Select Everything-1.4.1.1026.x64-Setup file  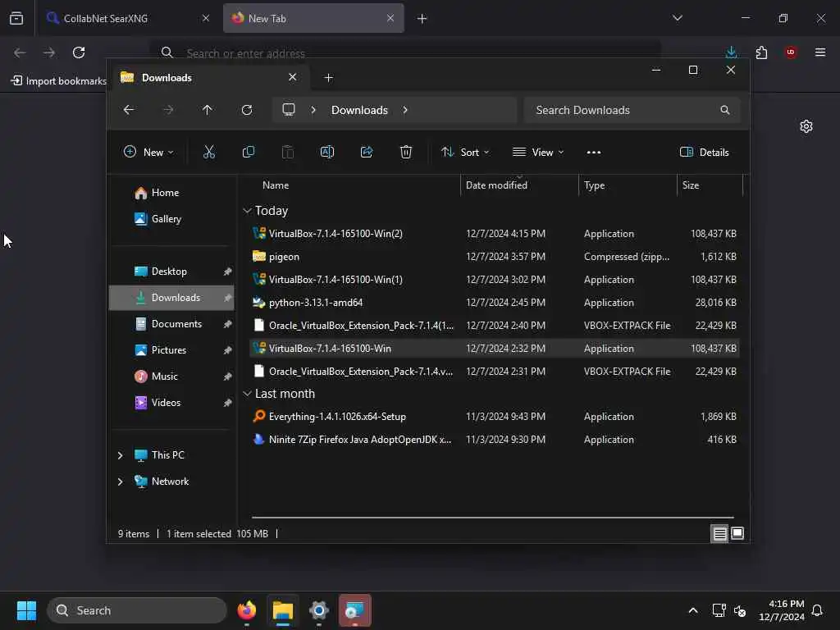point(495,417)
